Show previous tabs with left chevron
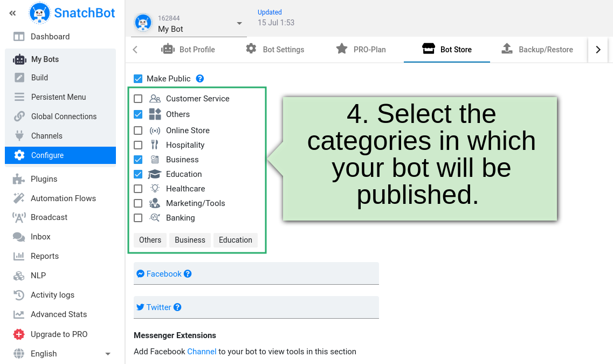Image resolution: width=613 pixels, height=364 pixels. click(135, 50)
